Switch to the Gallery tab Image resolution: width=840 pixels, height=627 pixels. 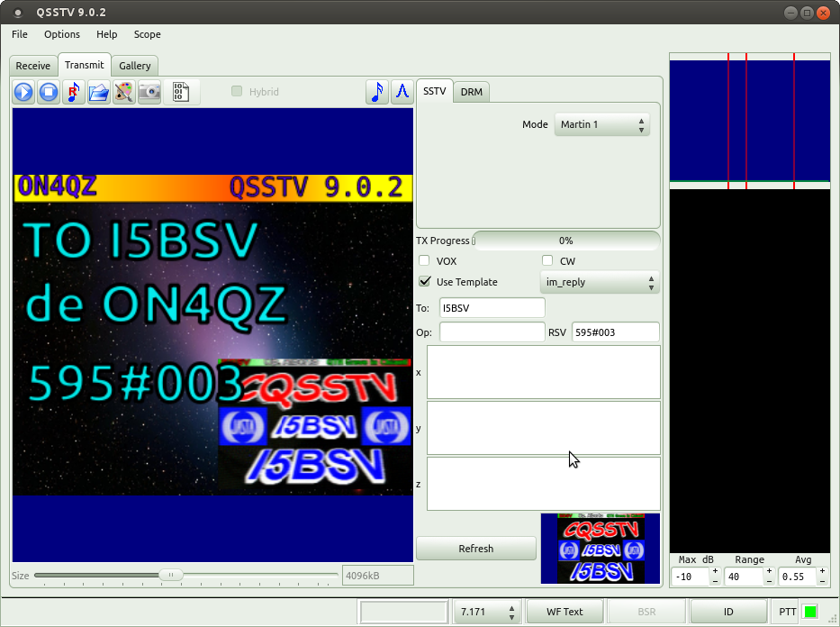[x=134, y=66]
